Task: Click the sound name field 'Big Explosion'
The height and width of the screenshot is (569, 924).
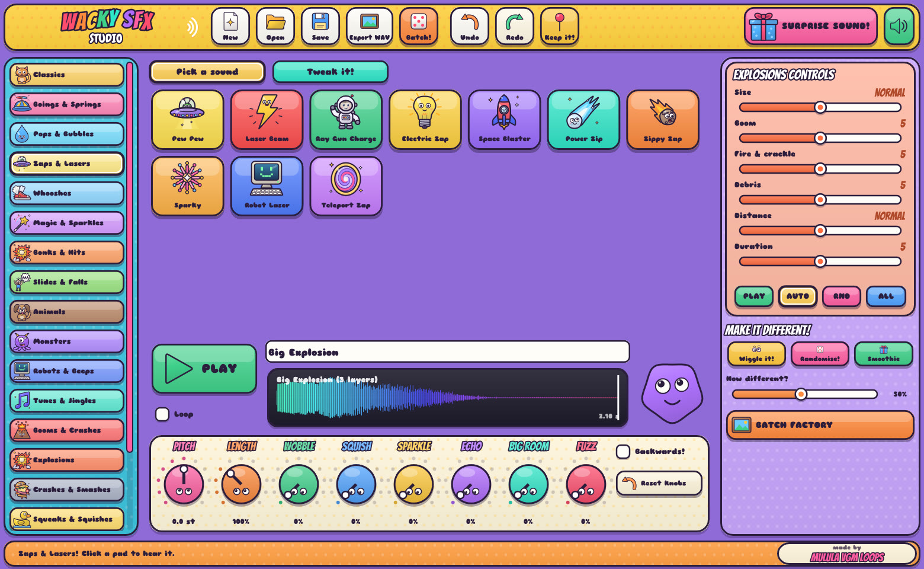Action: click(x=448, y=352)
